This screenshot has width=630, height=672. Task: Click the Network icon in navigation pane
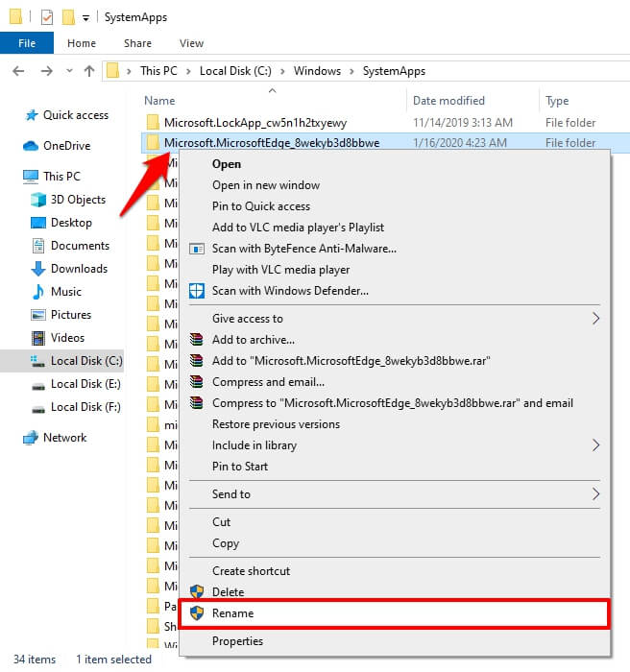click(x=30, y=438)
